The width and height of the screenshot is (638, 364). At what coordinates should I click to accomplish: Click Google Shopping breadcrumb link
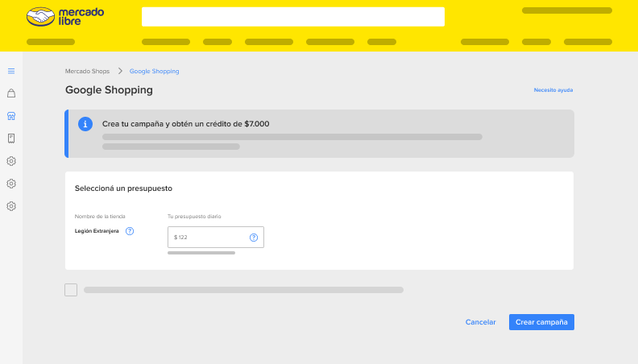(x=154, y=71)
